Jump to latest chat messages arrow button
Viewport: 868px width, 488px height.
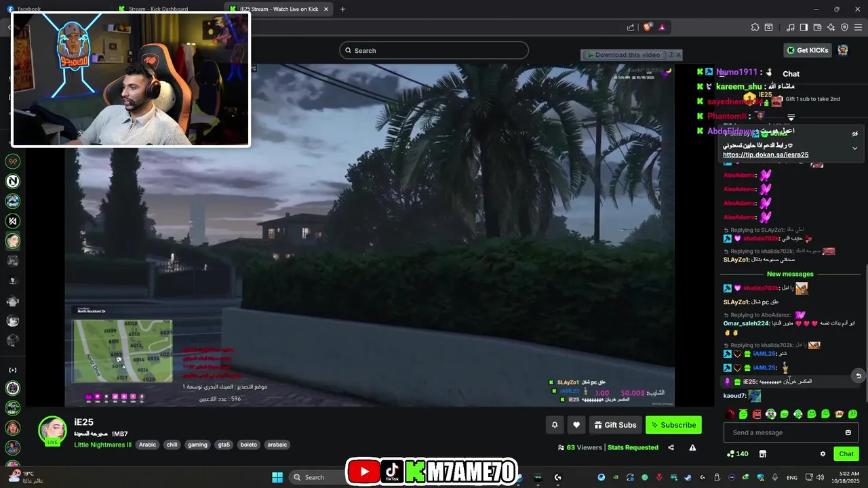(x=859, y=375)
